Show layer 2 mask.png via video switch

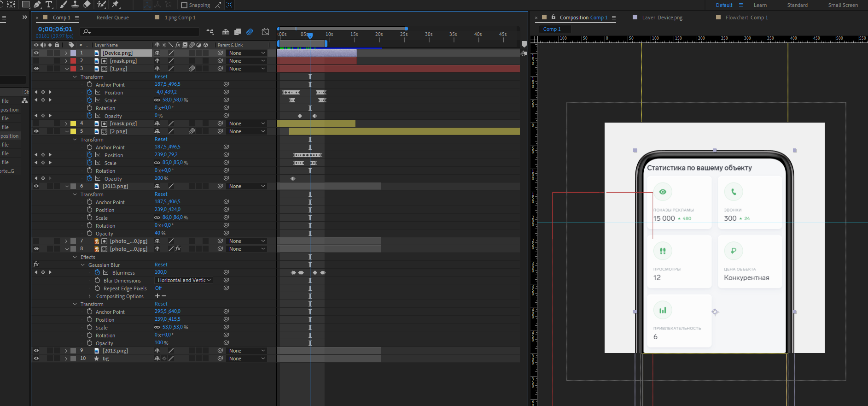[36, 61]
